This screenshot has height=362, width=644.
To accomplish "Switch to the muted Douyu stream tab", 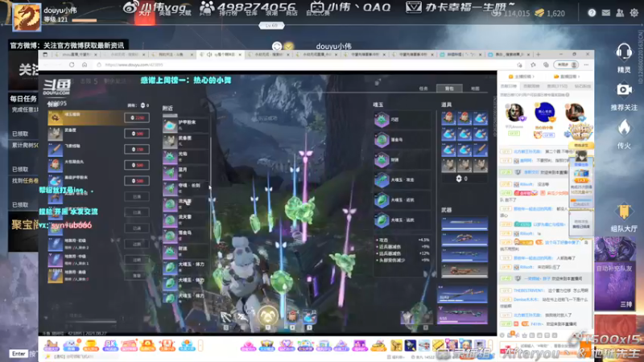I will (221, 54).
